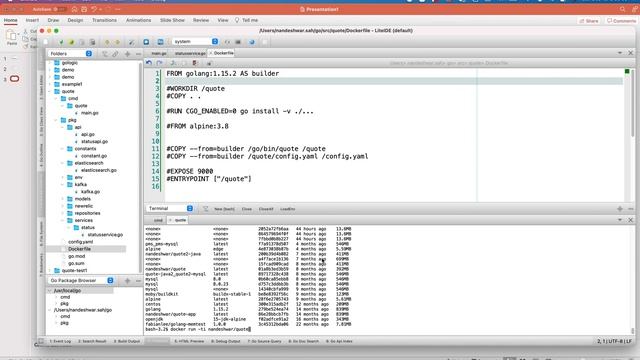Open the Terminal panel selector dropdown
The height and width of the screenshot is (360, 640).
[x=170, y=209]
